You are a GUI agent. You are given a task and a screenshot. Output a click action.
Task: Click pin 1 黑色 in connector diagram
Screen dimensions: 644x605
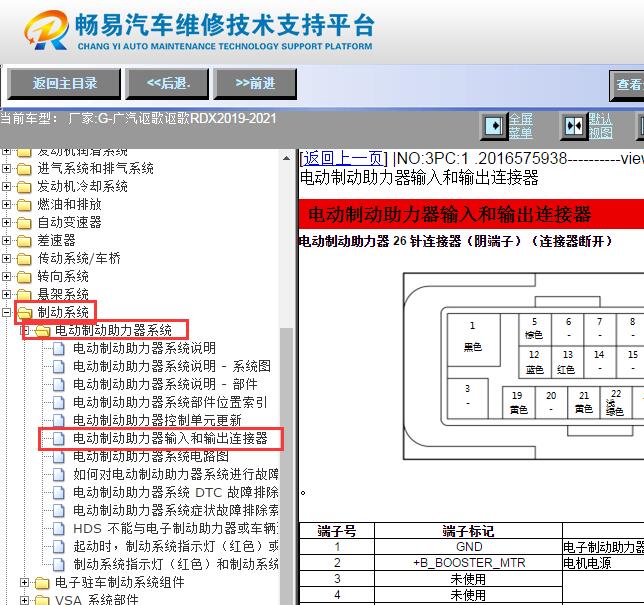pos(474,340)
